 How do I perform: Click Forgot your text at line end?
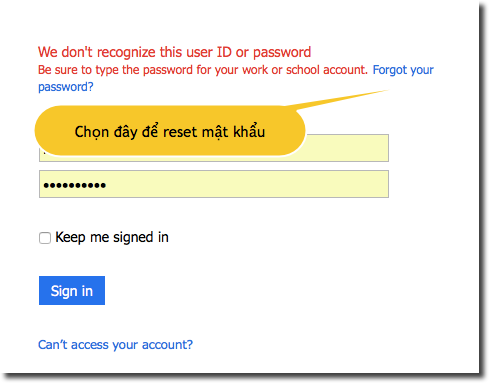[x=403, y=70]
